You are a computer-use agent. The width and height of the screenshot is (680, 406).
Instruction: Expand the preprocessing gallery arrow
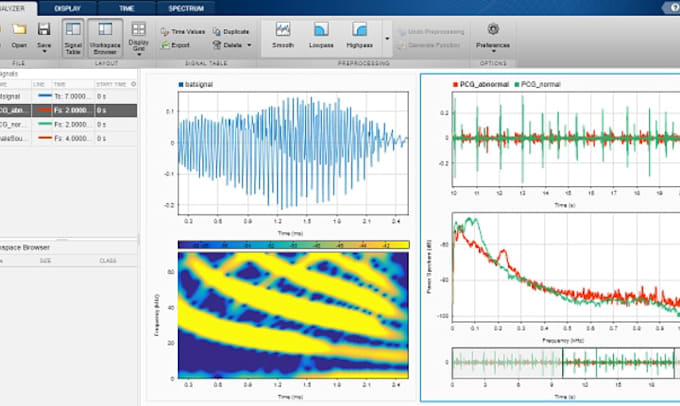tap(387, 39)
